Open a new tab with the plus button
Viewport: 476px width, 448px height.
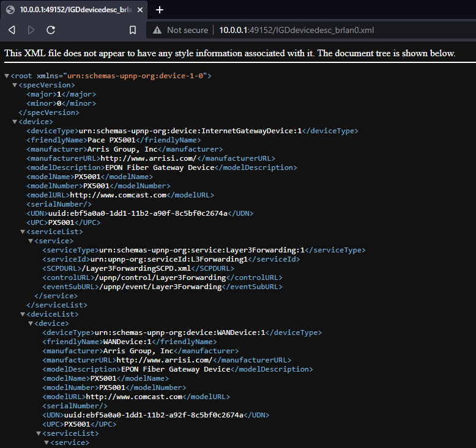click(x=160, y=10)
